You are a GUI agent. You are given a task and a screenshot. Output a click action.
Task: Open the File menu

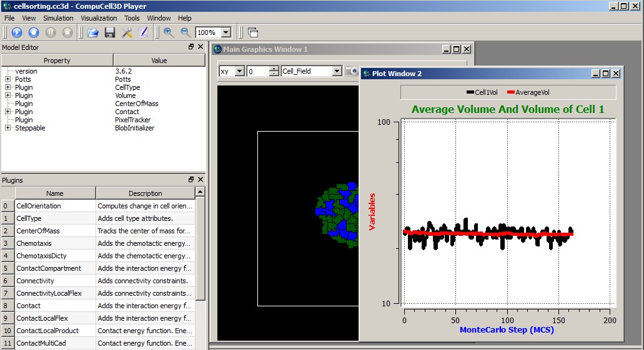pyautogui.click(x=9, y=18)
